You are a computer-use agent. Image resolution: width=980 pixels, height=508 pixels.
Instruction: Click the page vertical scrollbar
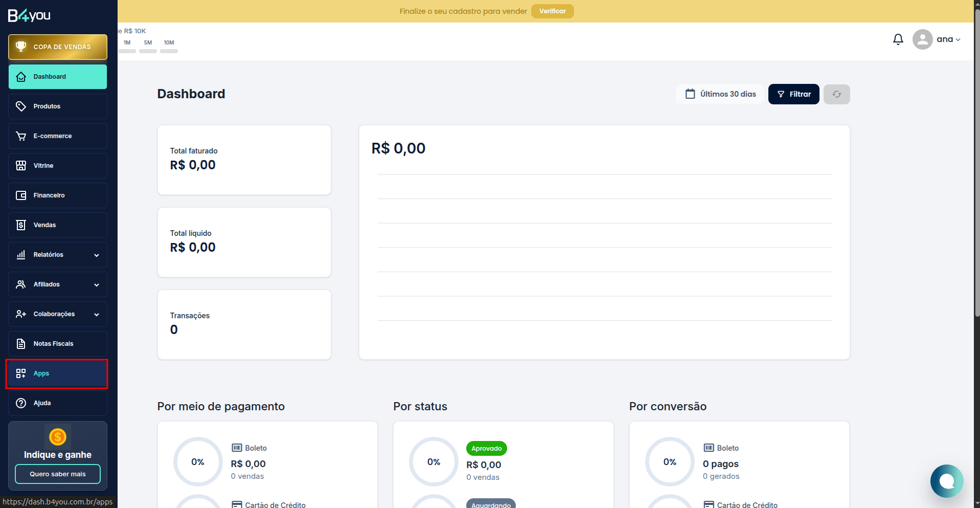977,164
